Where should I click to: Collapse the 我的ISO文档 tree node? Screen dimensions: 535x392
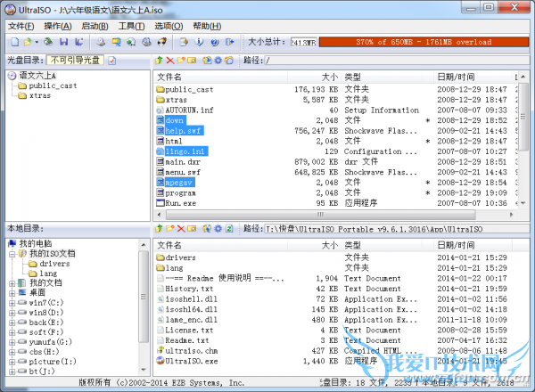pos(12,254)
